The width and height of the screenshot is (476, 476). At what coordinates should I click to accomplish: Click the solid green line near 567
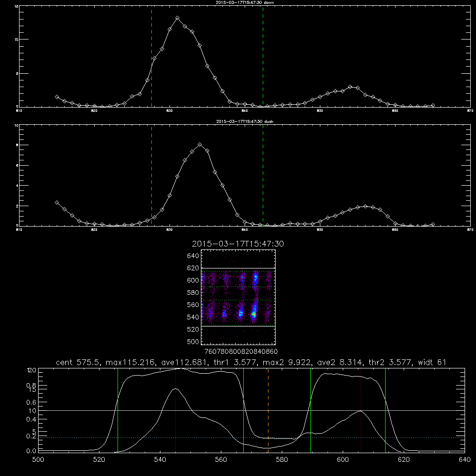243,410
